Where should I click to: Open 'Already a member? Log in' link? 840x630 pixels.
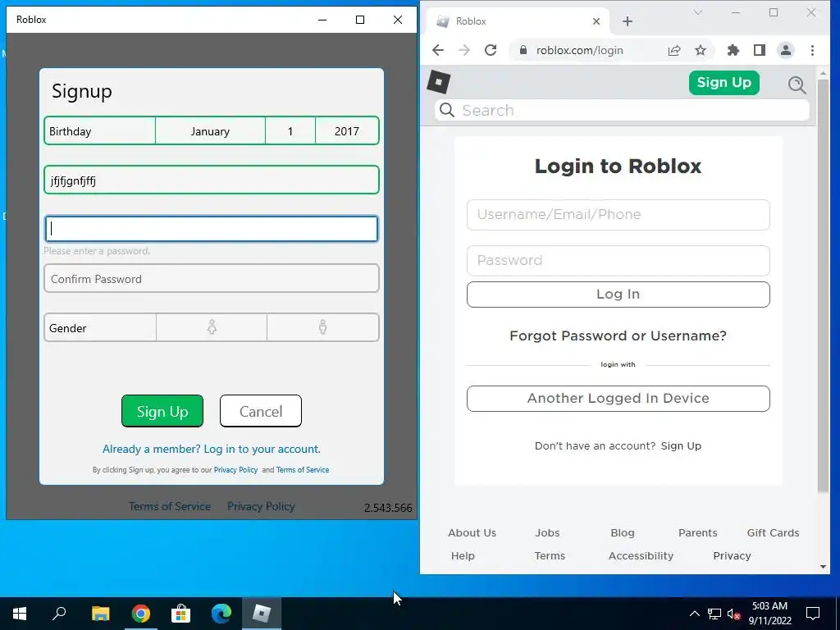[211, 449]
